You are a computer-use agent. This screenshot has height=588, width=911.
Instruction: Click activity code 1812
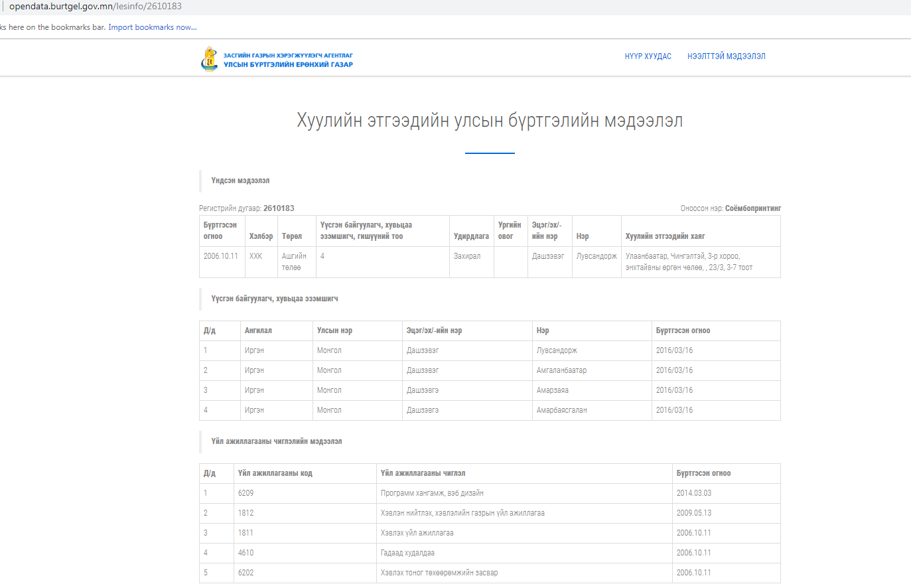pyautogui.click(x=245, y=513)
